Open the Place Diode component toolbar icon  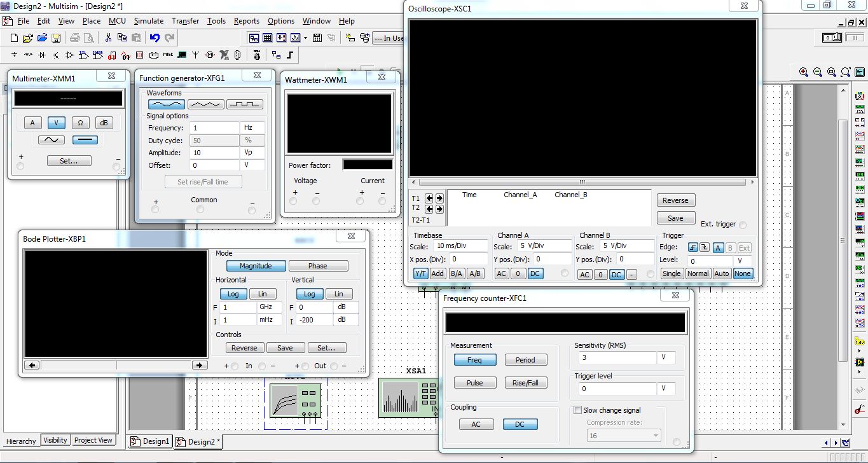click(41, 55)
